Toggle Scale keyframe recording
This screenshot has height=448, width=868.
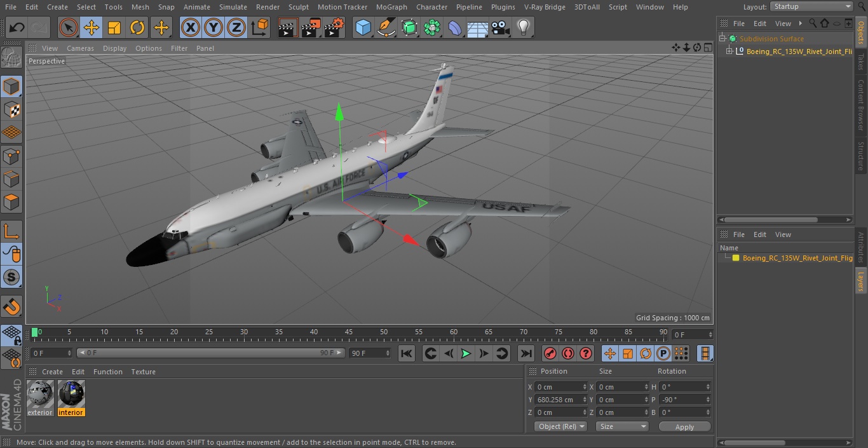click(x=628, y=353)
